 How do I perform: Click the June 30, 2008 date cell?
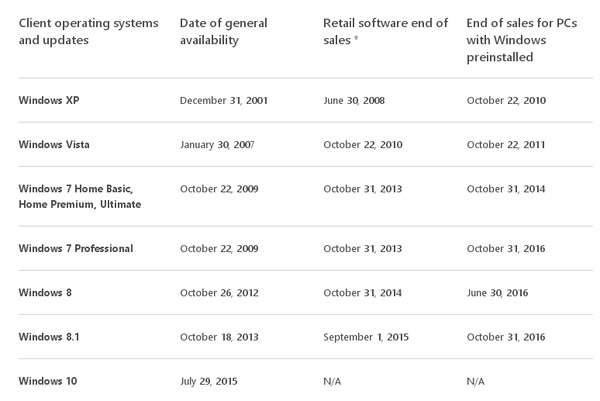tap(354, 100)
